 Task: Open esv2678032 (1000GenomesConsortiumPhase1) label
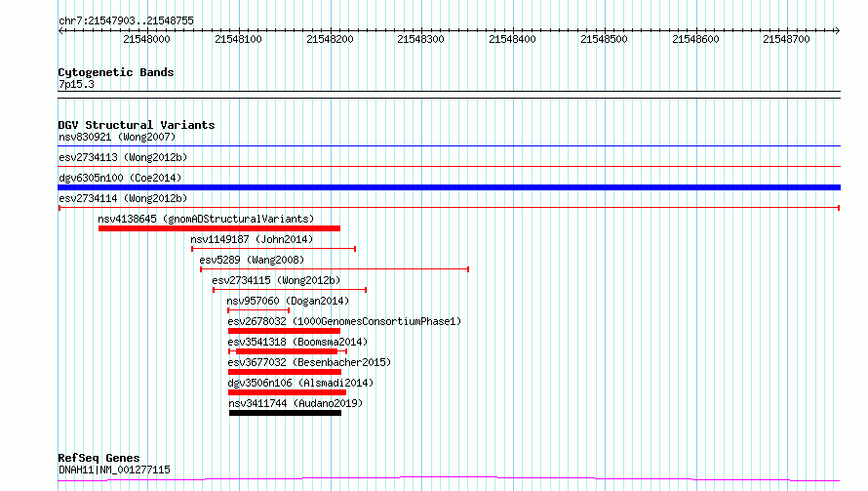(344, 321)
